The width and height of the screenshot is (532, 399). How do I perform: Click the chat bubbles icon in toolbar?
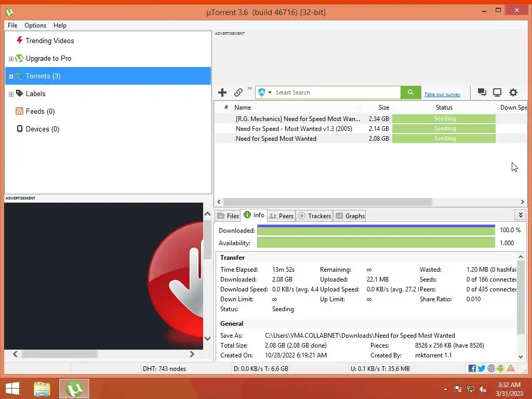(x=482, y=92)
